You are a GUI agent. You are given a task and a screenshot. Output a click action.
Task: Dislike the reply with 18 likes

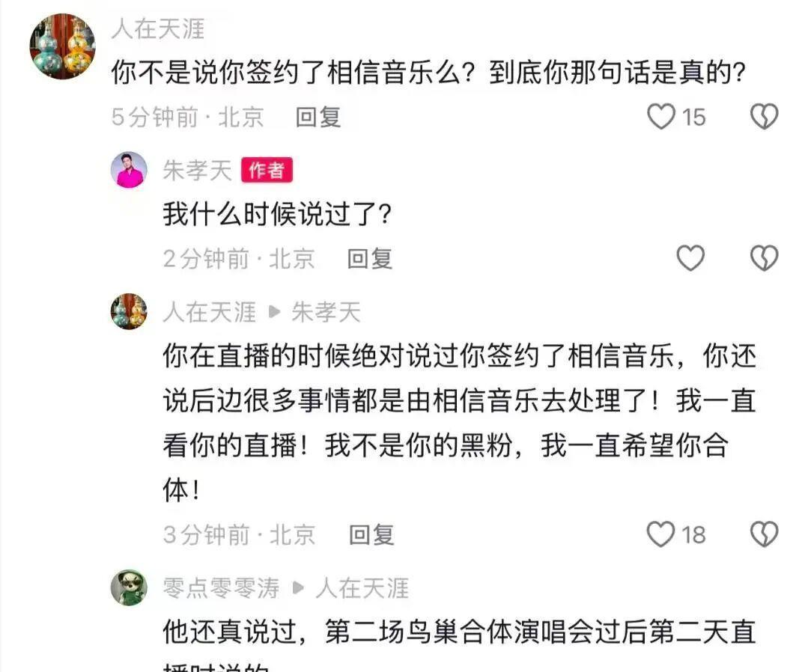tap(764, 534)
